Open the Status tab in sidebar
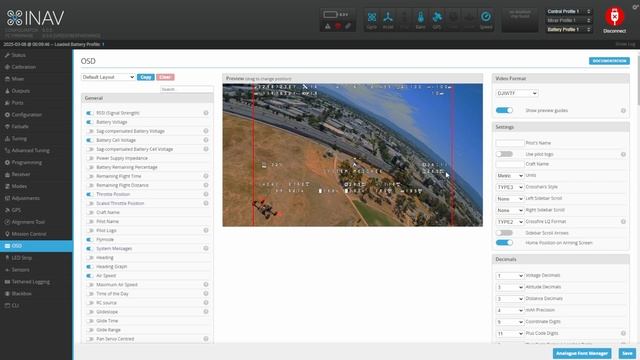The image size is (640, 360). 36,55
